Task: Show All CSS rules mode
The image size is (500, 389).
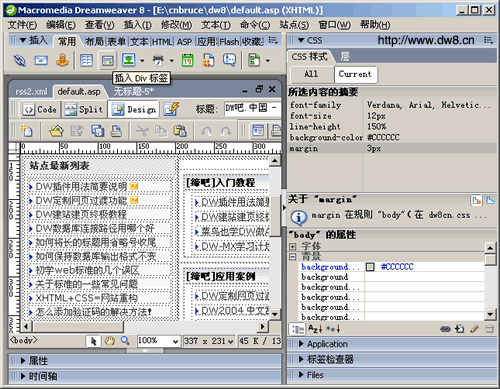Action: (x=311, y=74)
